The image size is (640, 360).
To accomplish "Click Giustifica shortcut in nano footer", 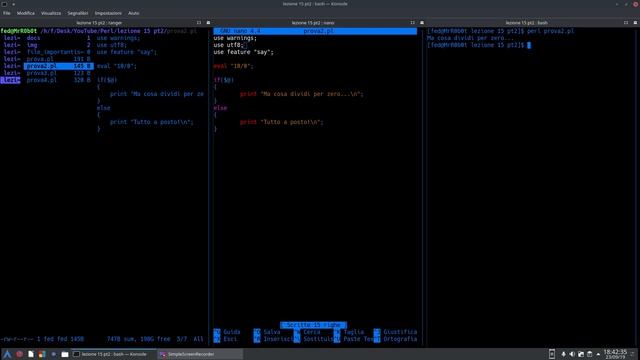I will [396, 332].
